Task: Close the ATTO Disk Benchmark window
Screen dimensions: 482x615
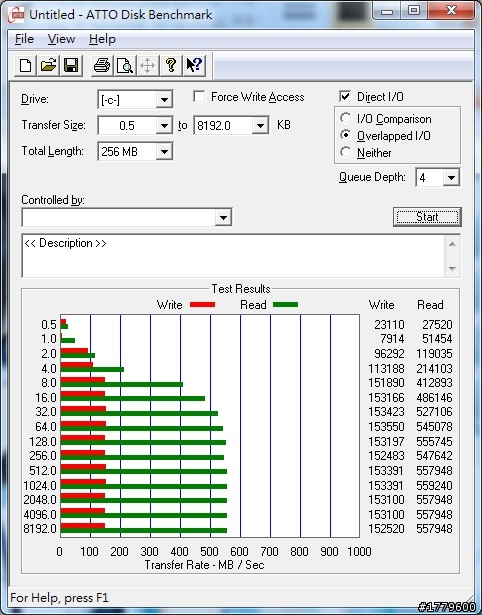Action: (451, 10)
